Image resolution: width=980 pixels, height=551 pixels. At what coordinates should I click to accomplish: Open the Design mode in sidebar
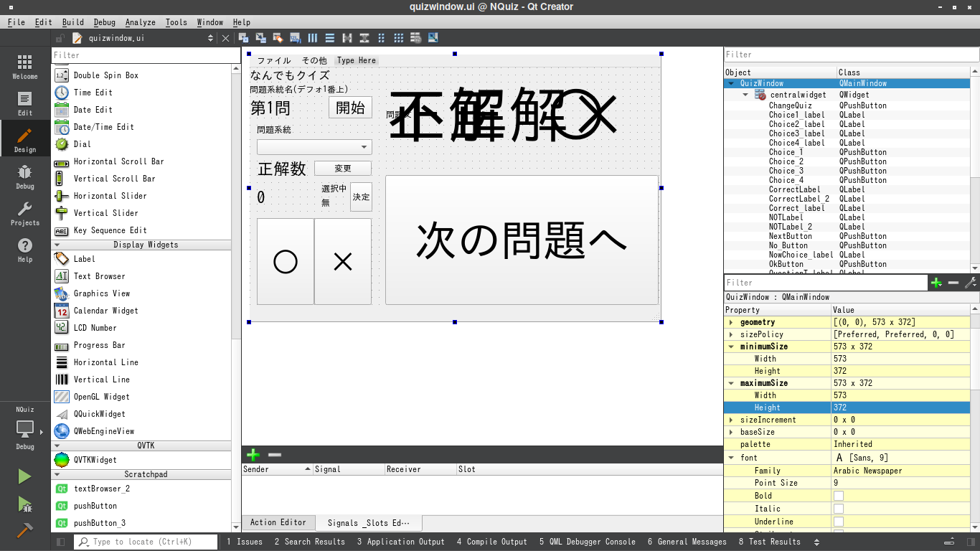24,139
